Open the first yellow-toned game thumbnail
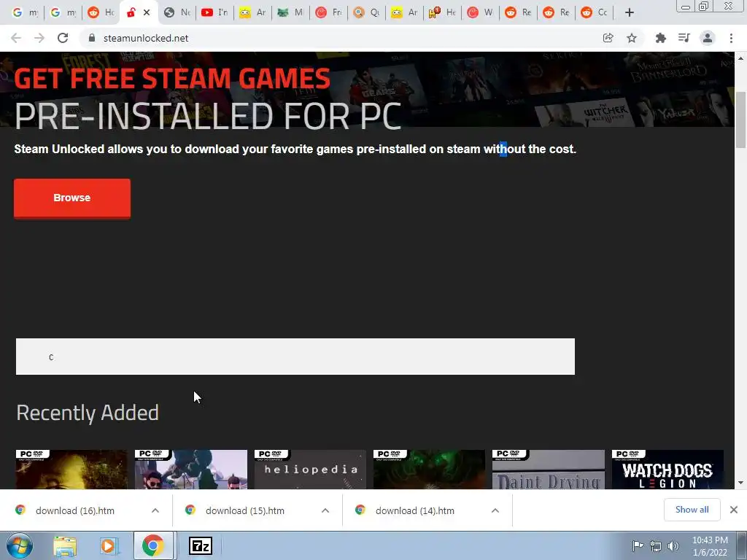The height and width of the screenshot is (560, 747). (x=72, y=470)
